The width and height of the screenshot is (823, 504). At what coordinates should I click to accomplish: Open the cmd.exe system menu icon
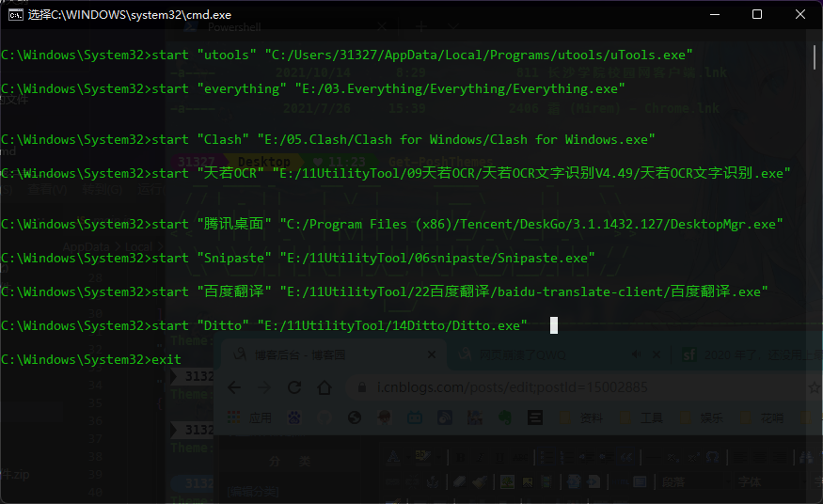point(16,15)
